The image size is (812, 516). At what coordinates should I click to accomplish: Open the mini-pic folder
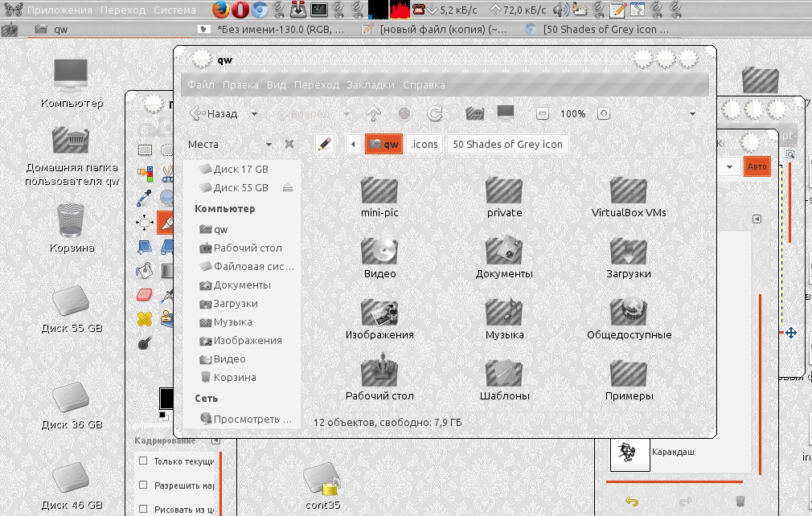pos(379,197)
